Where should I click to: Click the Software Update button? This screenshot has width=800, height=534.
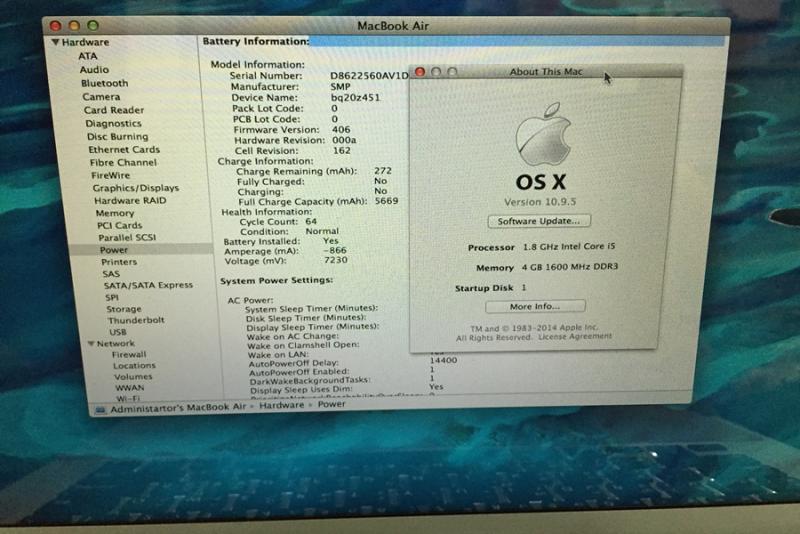[539, 221]
